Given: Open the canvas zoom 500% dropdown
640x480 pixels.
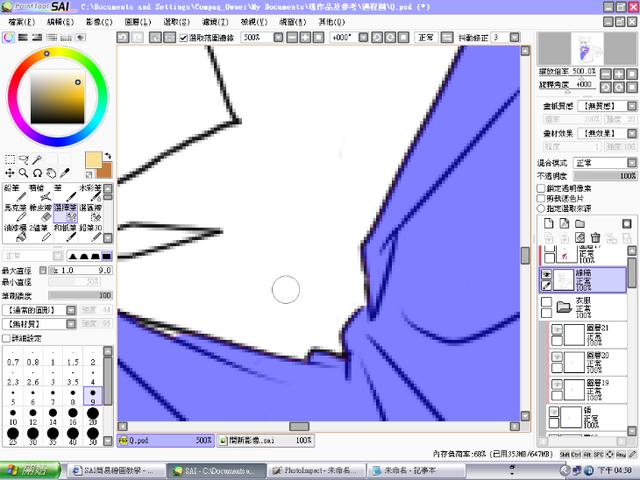Looking at the screenshot, I should pyautogui.click(x=278, y=38).
